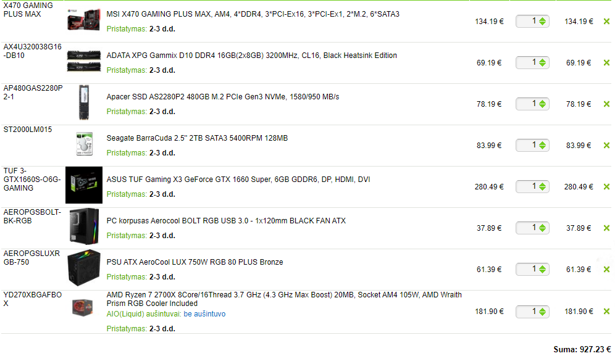
Task: Remove the ASUS TUF GTX 1660 Super item
Action: [606, 187]
